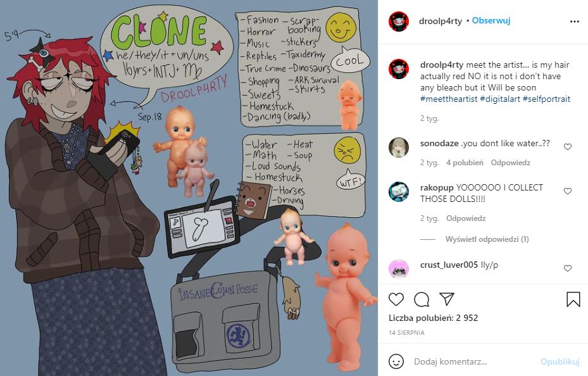Screen dimensions: 588x376
Task: Save the post with the bookmark icon
Action: 573,299
